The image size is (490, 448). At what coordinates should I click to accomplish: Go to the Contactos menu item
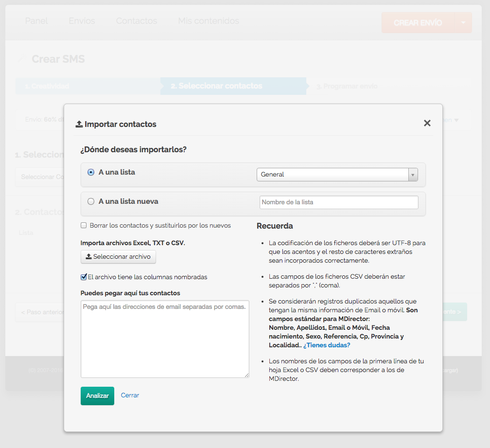click(137, 21)
